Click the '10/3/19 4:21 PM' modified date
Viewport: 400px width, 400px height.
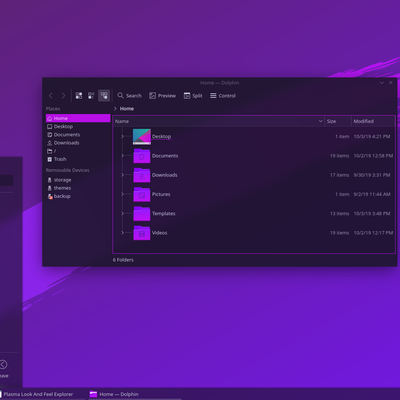coord(372,136)
